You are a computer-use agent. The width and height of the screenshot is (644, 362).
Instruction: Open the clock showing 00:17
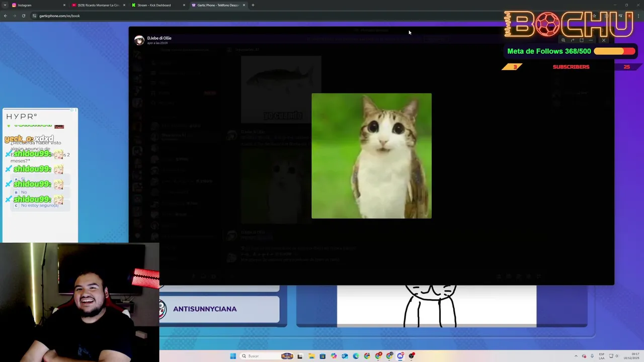pos(631,356)
